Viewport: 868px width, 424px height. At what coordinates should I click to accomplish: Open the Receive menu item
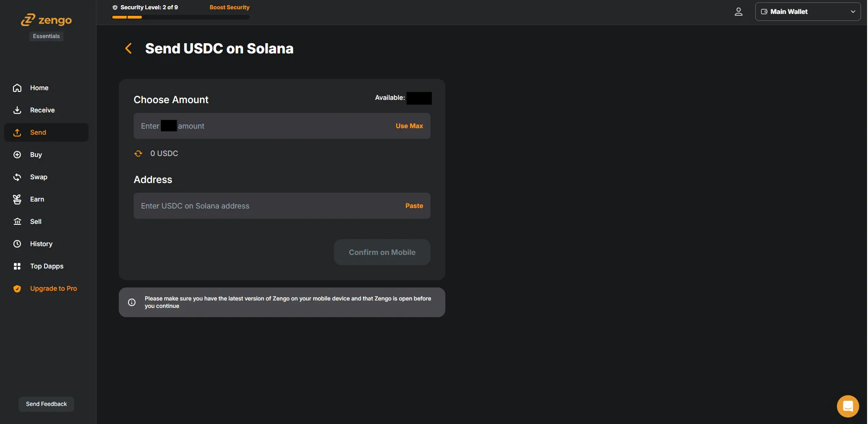42,110
